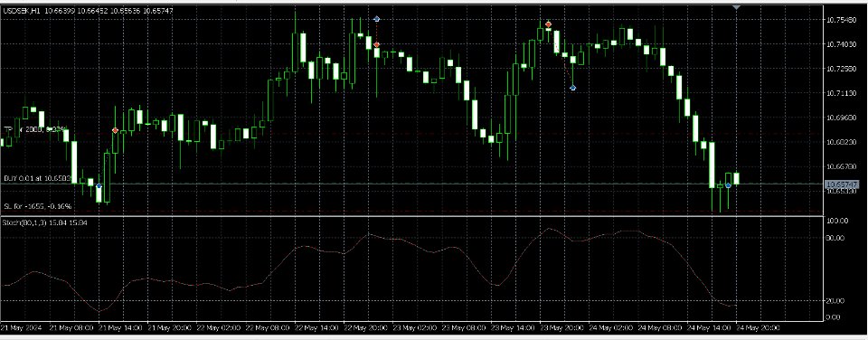Click the top blue marker above 22 May 20:00

pos(377,19)
